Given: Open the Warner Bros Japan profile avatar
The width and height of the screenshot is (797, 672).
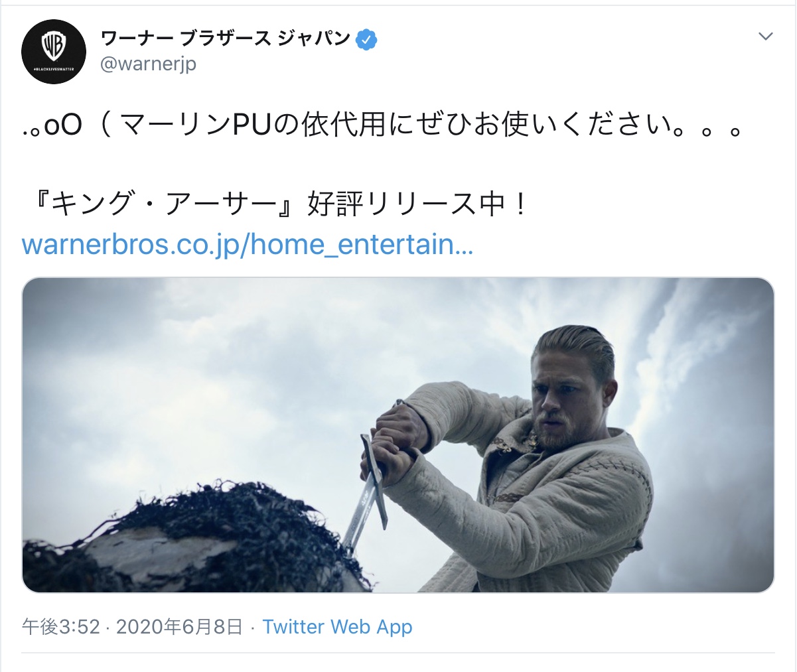Looking at the screenshot, I should pos(54,52).
